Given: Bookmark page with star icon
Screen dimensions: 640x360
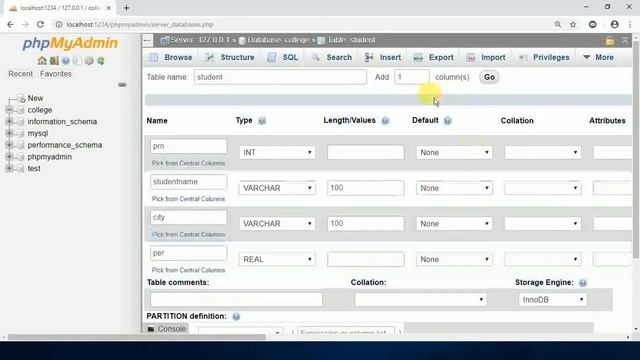Looking at the screenshot, I should point(573,24).
